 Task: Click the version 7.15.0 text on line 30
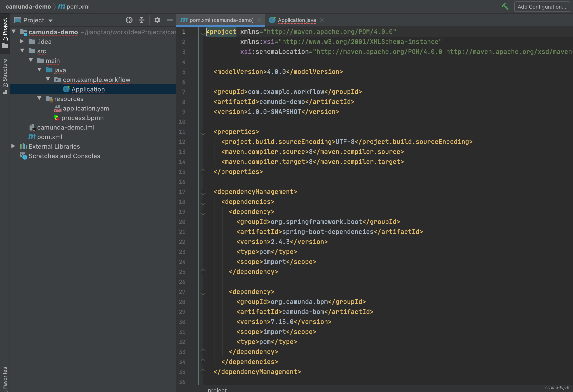[282, 322]
